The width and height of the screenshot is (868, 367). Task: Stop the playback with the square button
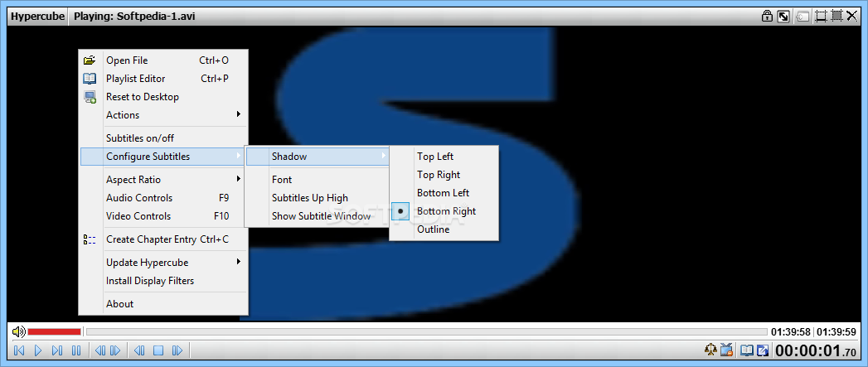click(158, 350)
